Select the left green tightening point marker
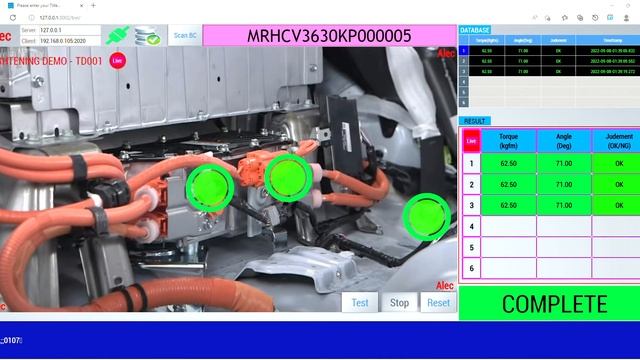Image resolution: width=640 pixels, height=360 pixels. tap(210, 188)
